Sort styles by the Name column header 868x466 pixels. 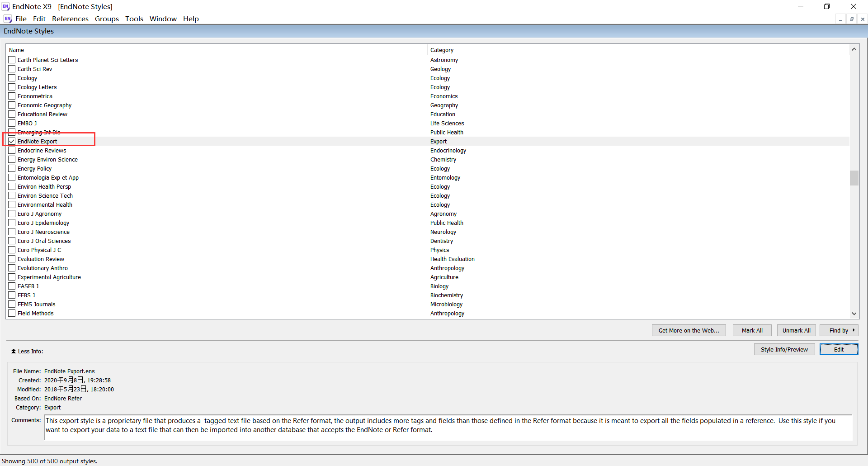(x=217, y=50)
